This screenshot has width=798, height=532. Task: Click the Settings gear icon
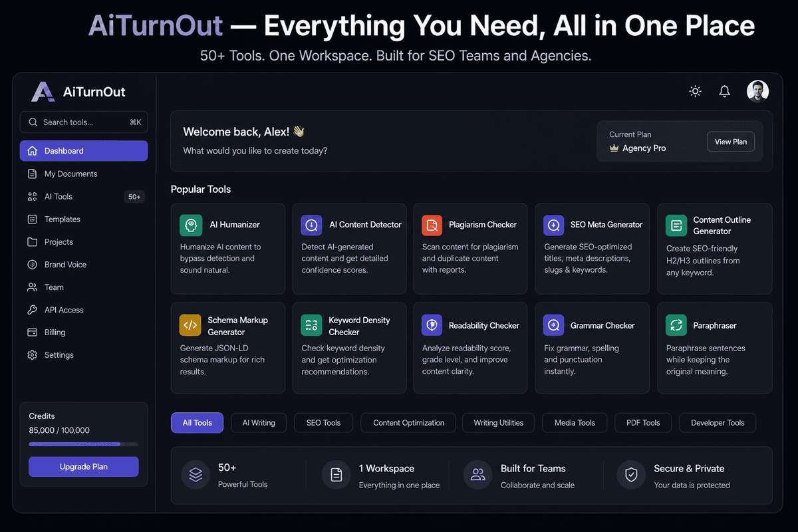tap(32, 355)
